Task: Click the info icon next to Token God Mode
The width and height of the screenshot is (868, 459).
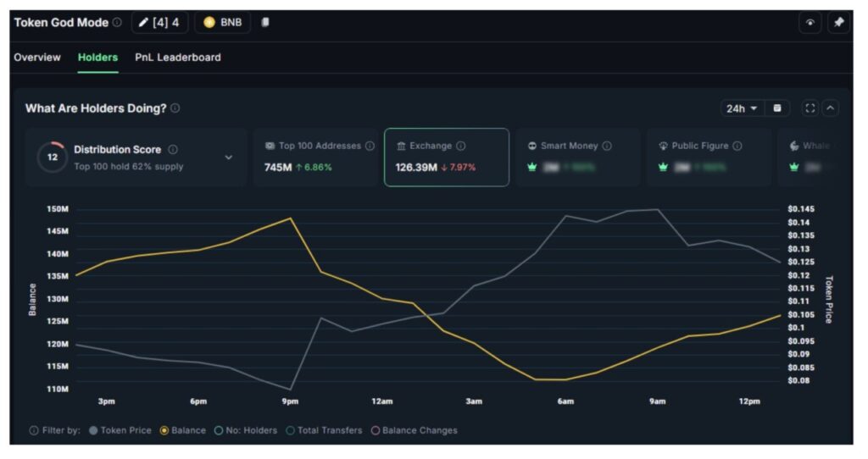Action: [x=117, y=23]
